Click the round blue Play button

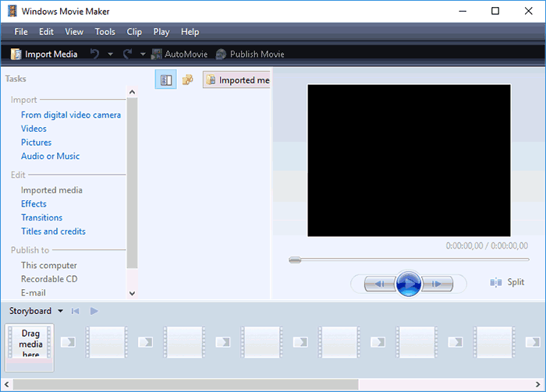tap(409, 284)
